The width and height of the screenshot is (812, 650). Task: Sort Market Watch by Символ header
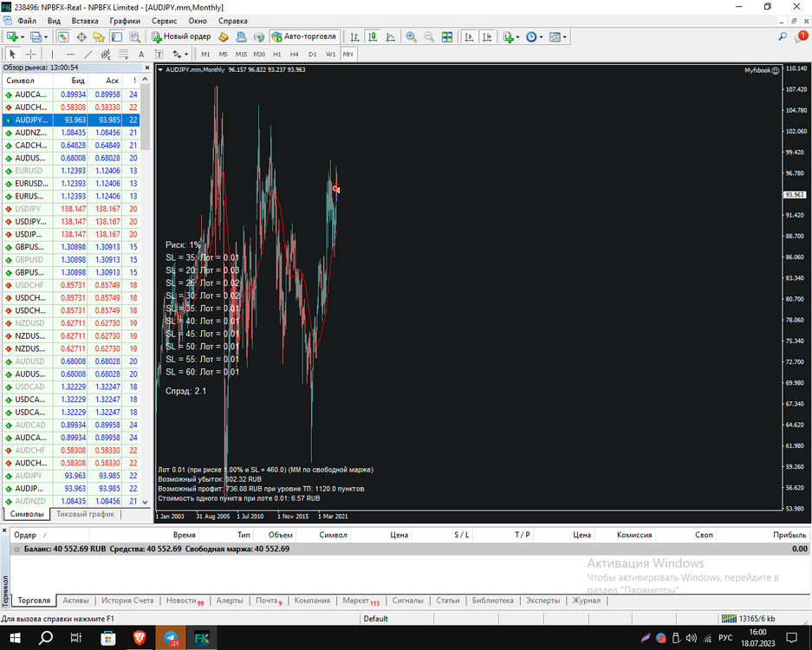tap(28, 81)
